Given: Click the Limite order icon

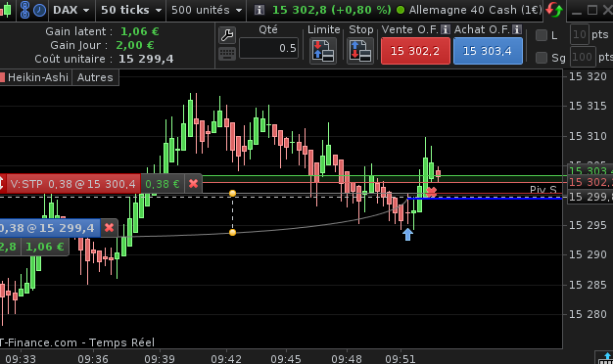Looking at the screenshot, I should [x=323, y=51].
